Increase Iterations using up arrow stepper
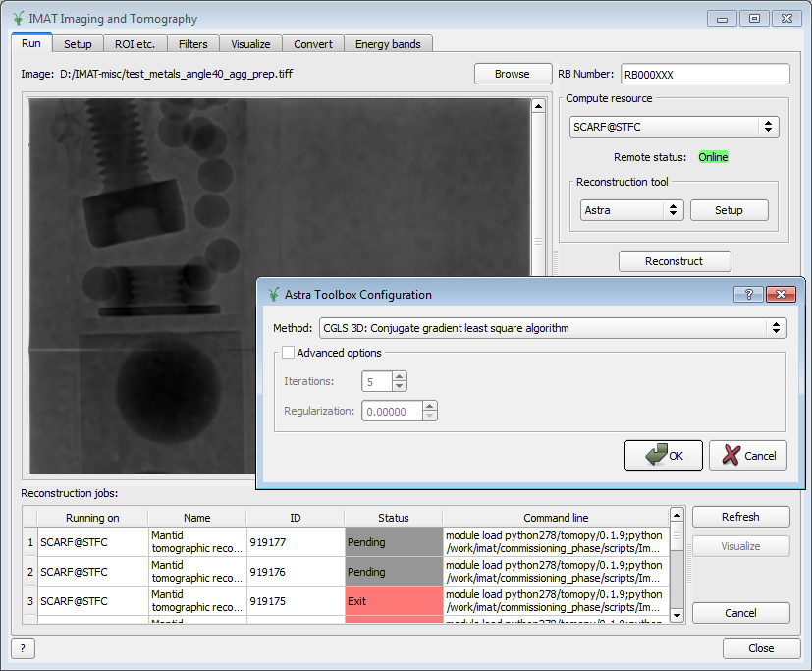 click(x=400, y=375)
